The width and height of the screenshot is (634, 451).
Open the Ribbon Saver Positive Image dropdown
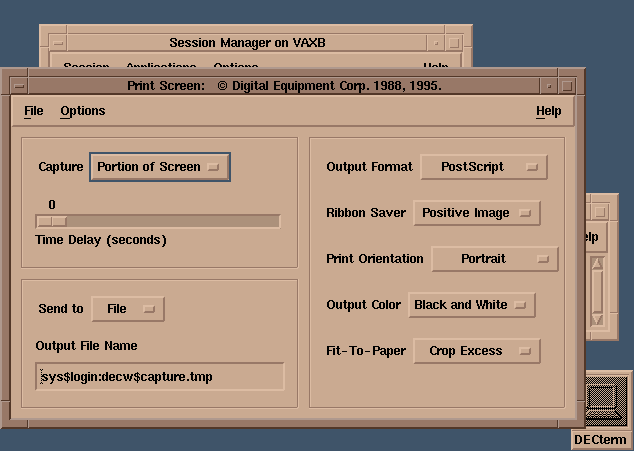tap(476, 213)
